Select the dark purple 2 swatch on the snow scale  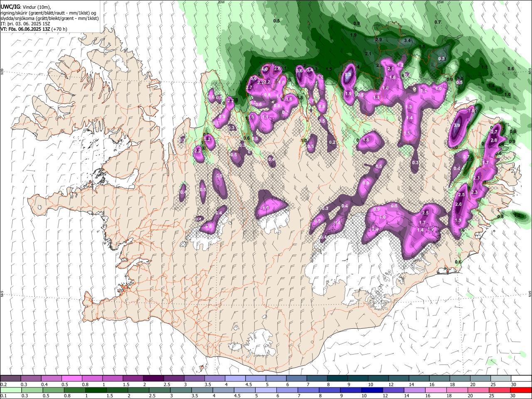(153, 378)
